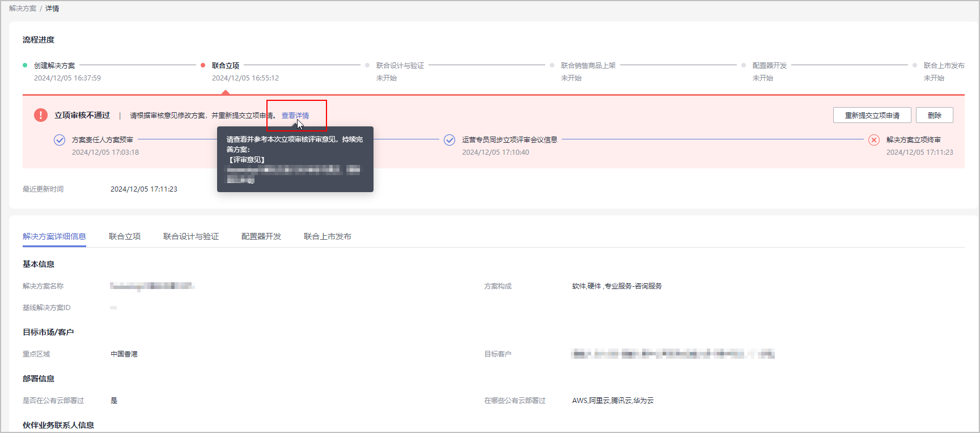Click the 目标市场/客户 section heading
The height and width of the screenshot is (433, 980).
[x=48, y=332]
